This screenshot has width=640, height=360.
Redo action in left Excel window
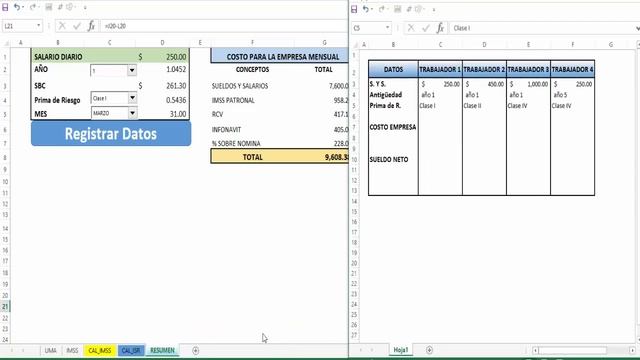[x=32, y=7]
